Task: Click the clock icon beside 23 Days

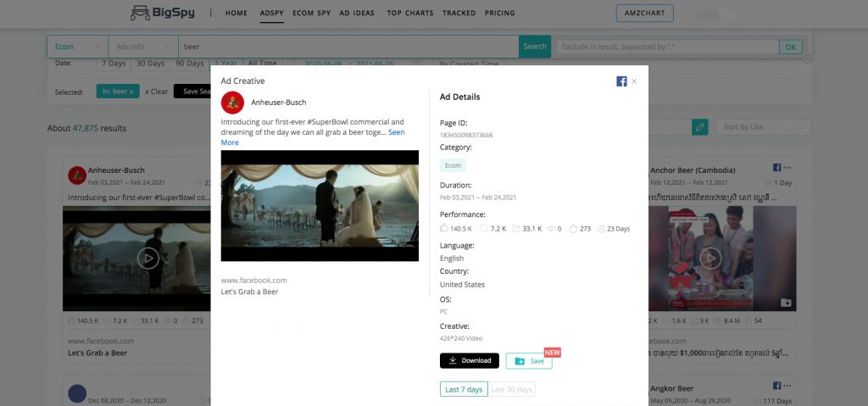Action: 602,228
